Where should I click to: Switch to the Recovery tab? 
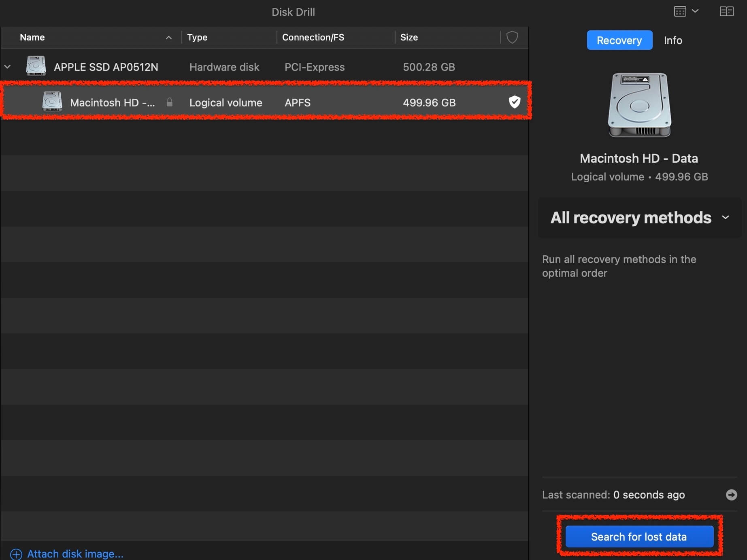pyautogui.click(x=619, y=40)
